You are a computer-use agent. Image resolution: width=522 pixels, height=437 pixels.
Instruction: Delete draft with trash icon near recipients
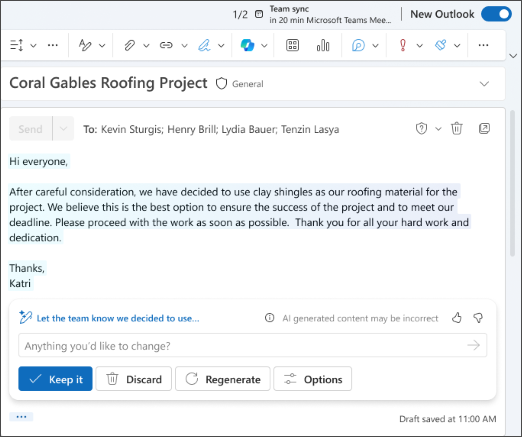[x=457, y=128]
